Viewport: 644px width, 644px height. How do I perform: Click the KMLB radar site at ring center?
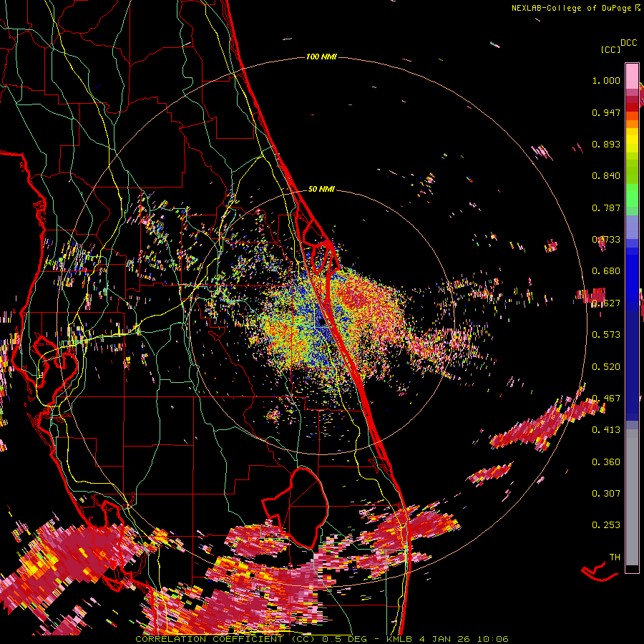point(321,321)
